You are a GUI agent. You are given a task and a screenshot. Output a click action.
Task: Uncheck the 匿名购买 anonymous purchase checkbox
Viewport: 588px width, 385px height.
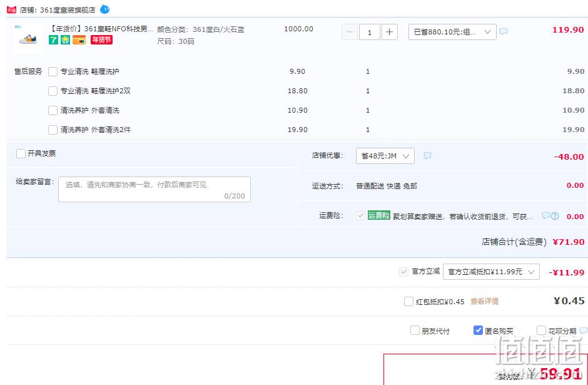click(478, 331)
